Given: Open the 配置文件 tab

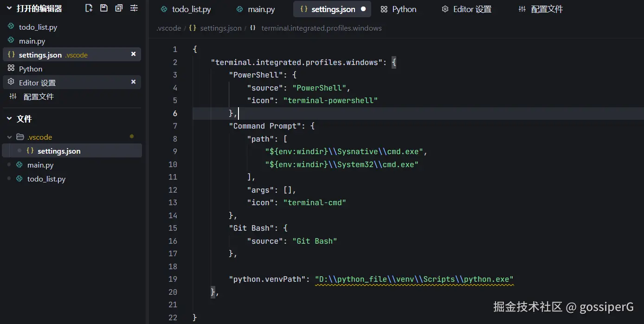Looking at the screenshot, I should pos(541,9).
